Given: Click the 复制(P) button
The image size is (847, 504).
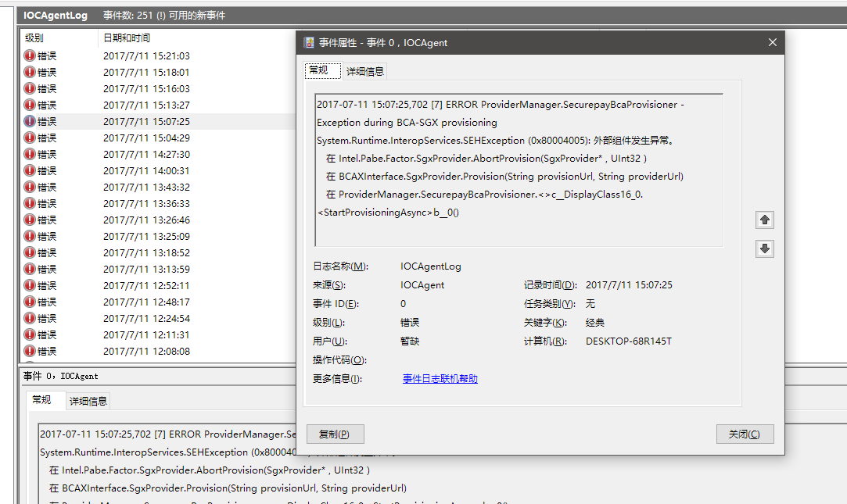Looking at the screenshot, I should (x=335, y=434).
